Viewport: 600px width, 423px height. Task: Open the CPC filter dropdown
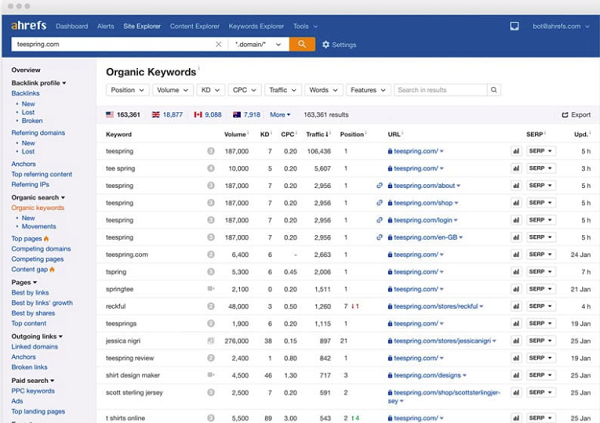click(245, 90)
